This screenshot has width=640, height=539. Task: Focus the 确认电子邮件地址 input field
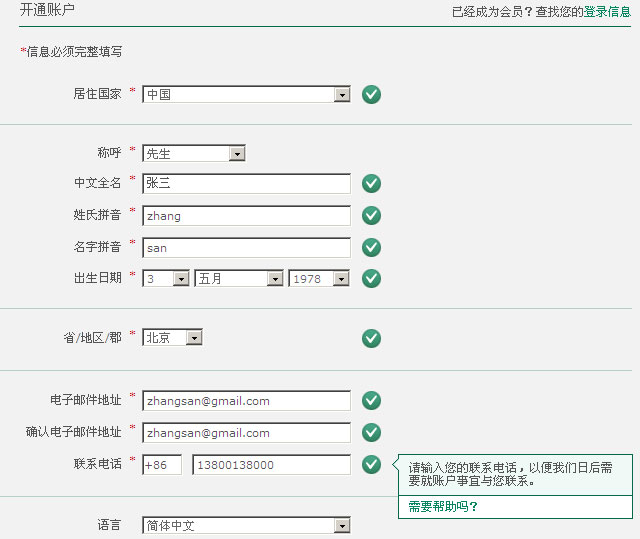pyautogui.click(x=246, y=433)
